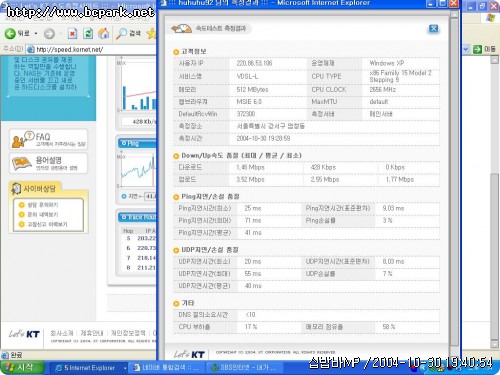Click the green Back arrow in Internet Explorer
500x375 pixels.
pyautogui.click(x=10, y=33)
